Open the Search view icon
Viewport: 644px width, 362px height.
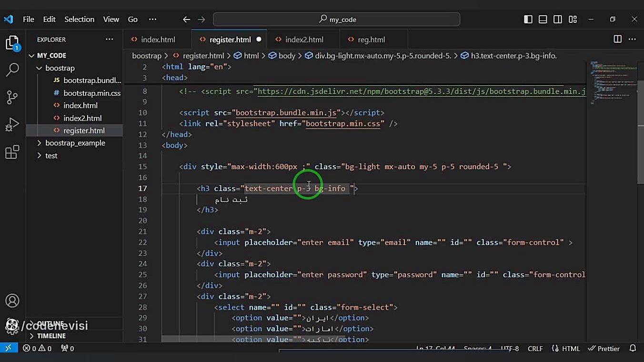tap(12, 70)
